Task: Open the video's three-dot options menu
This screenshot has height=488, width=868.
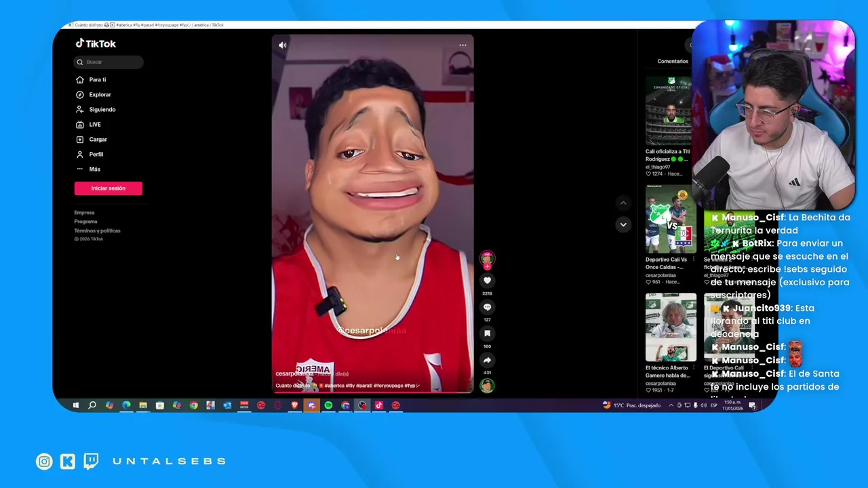Action: click(x=462, y=45)
